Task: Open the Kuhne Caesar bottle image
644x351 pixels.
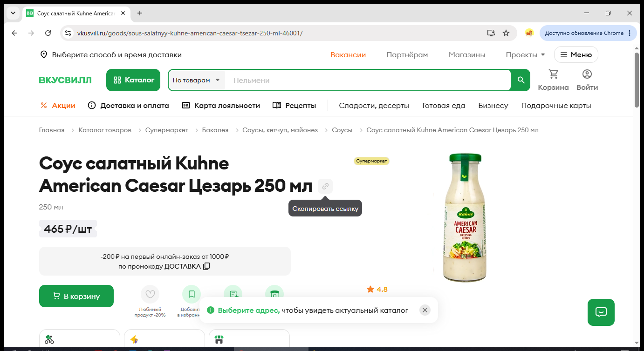Action: (x=465, y=217)
